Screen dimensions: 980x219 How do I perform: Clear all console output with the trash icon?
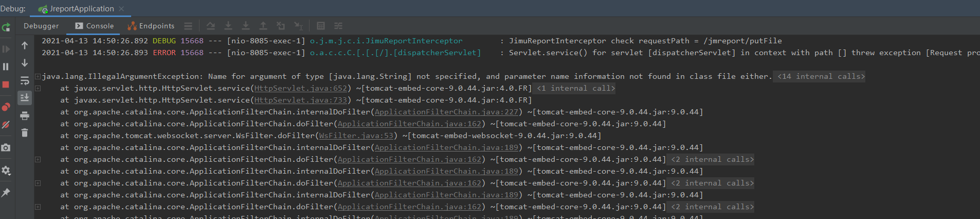(25, 133)
